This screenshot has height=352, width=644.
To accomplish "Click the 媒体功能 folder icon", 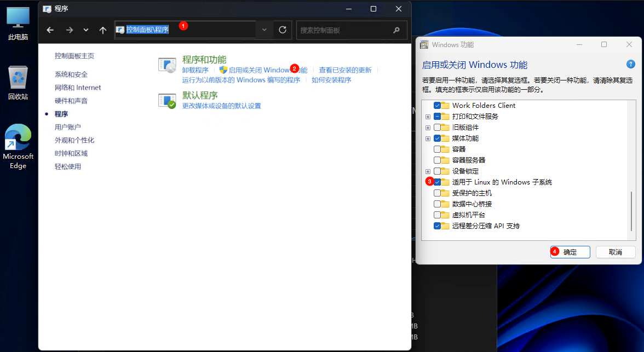I will click(445, 139).
